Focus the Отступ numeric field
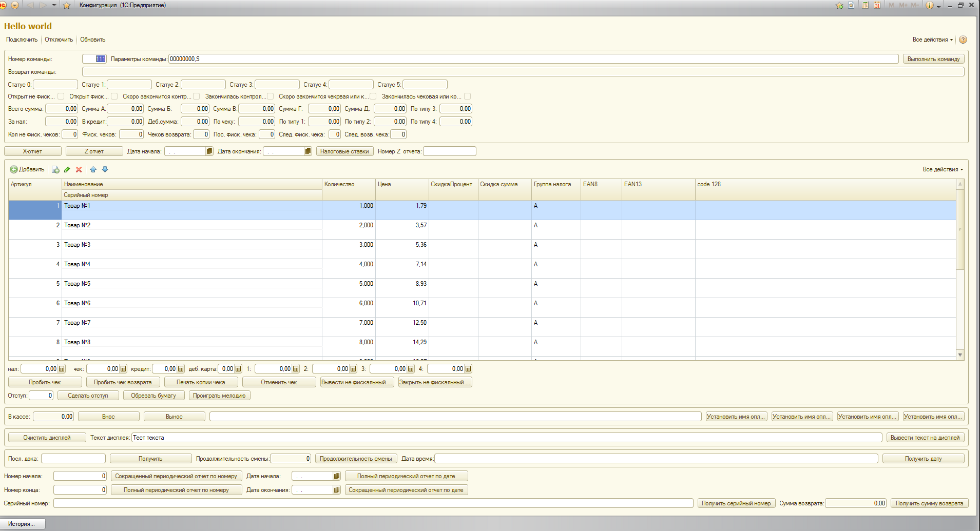Screen dimensions: 980x531 [x=41, y=396]
